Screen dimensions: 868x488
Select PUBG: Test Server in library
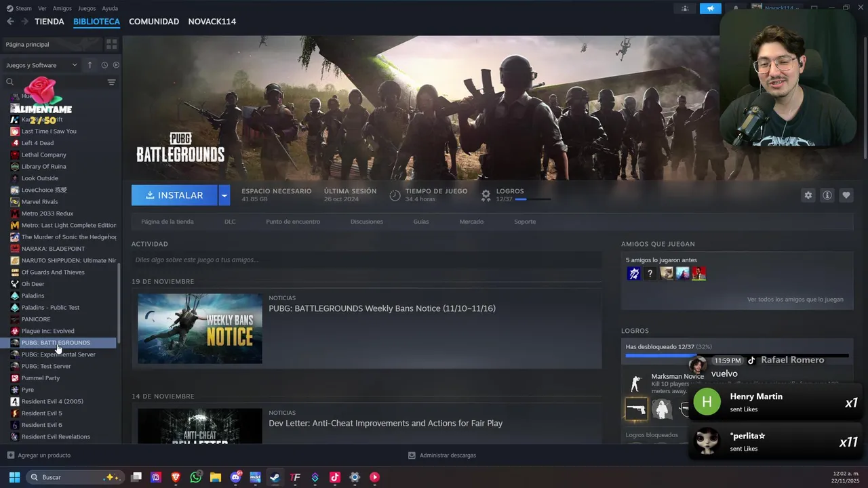tap(46, 366)
